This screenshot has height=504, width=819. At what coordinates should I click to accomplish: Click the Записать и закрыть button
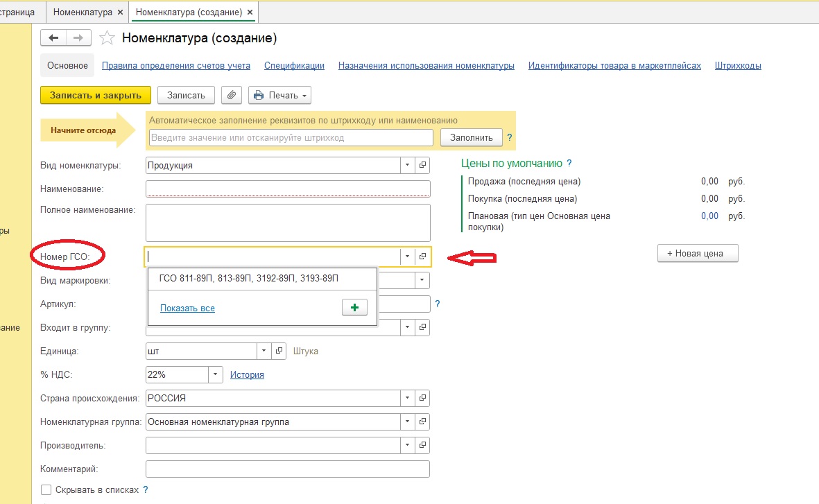[x=96, y=95]
